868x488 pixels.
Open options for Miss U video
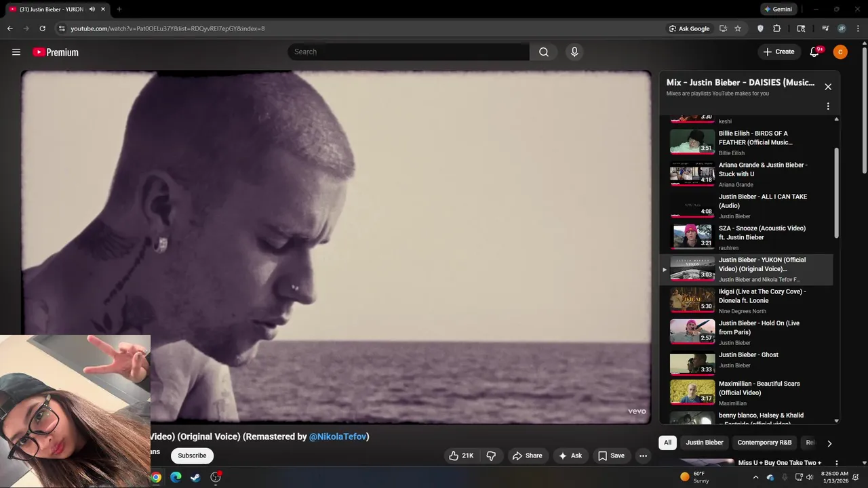point(837,464)
